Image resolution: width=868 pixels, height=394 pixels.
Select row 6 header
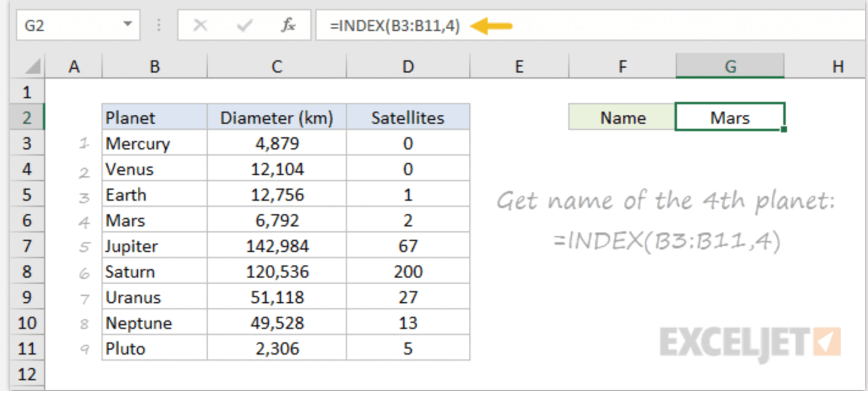pyautogui.click(x=27, y=221)
